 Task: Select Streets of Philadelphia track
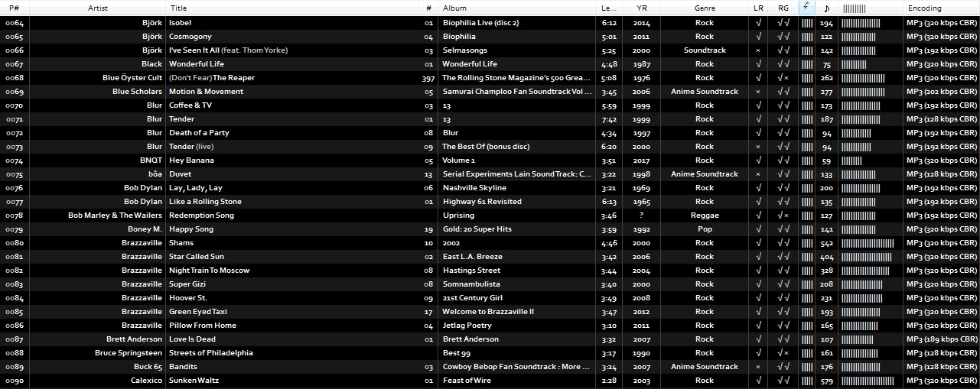pyautogui.click(x=211, y=353)
